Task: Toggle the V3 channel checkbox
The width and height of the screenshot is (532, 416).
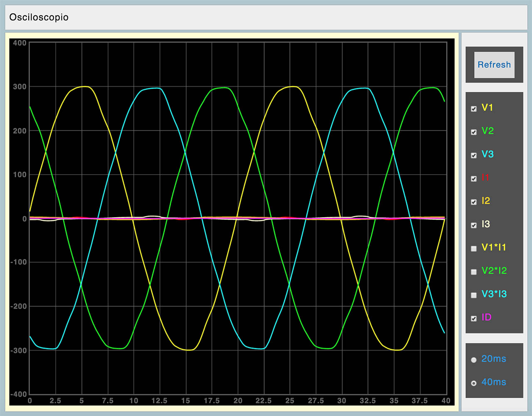Action: coord(474,155)
